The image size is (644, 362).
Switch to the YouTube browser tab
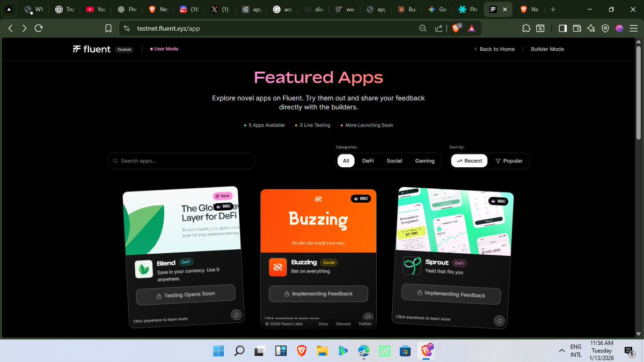(x=97, y=10)
